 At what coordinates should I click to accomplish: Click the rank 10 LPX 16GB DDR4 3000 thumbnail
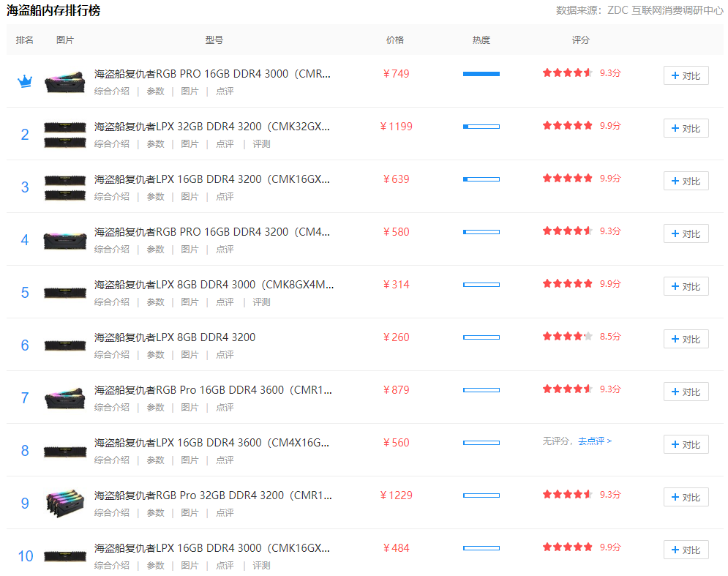tap(65, 556)
